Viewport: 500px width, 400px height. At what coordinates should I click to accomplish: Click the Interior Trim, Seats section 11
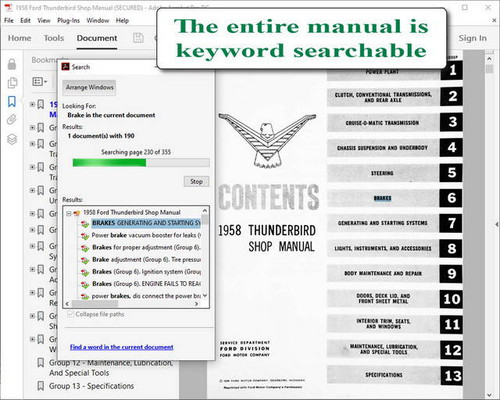click(x=395, y=324)
